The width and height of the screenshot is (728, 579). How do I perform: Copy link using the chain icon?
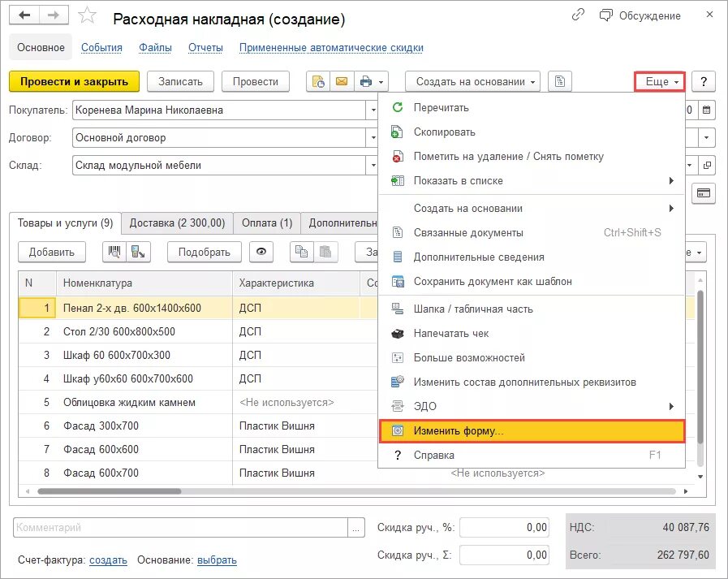pyautogui.click(x=578, y=15)
